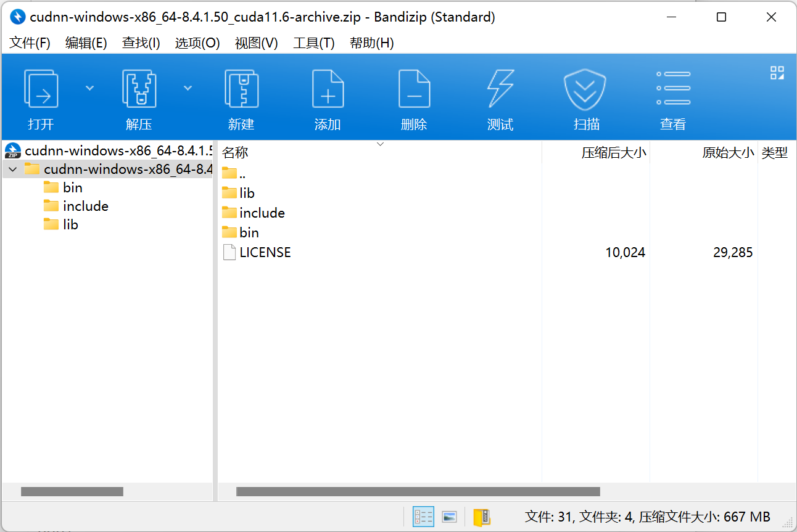
Task: Select the lib folder in tree
Action: (61, 224)
